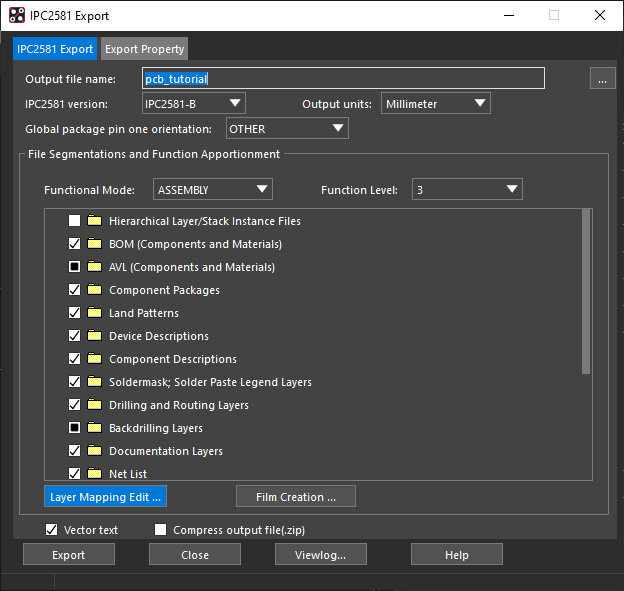Select the Documentation Layers row label
624x591 pixels.
(x=166, y=451)
